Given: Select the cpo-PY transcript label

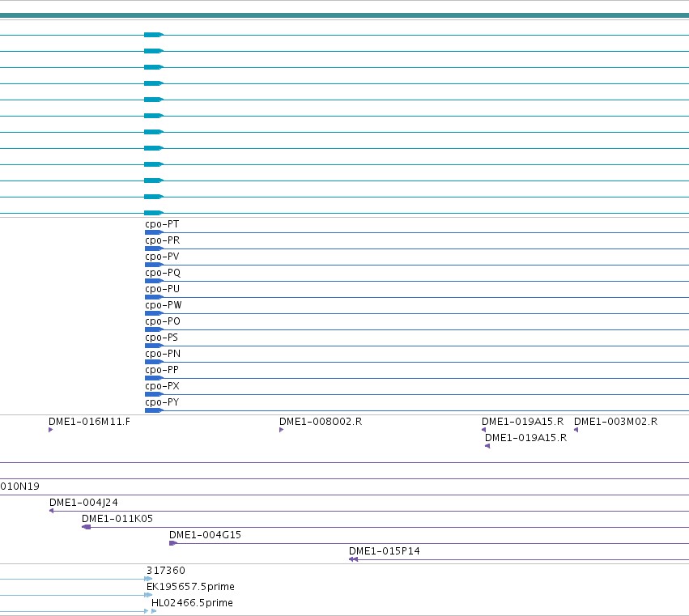Looking at the screenshot, I should tap(162, 402).
